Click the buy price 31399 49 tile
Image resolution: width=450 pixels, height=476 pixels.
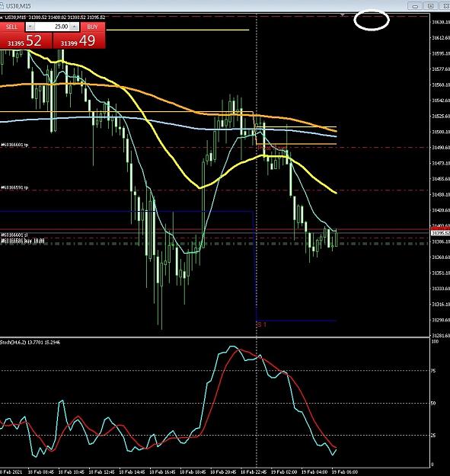click(x=79, y=40)
